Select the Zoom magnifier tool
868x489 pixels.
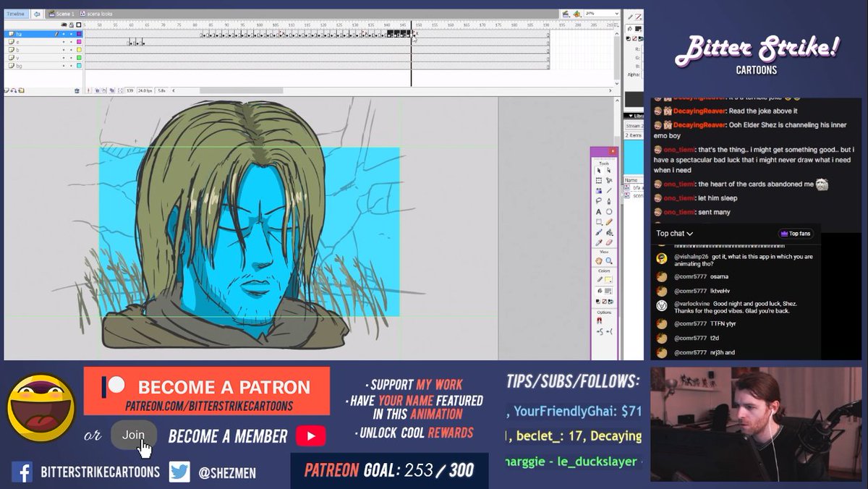[x=609, y=261]
